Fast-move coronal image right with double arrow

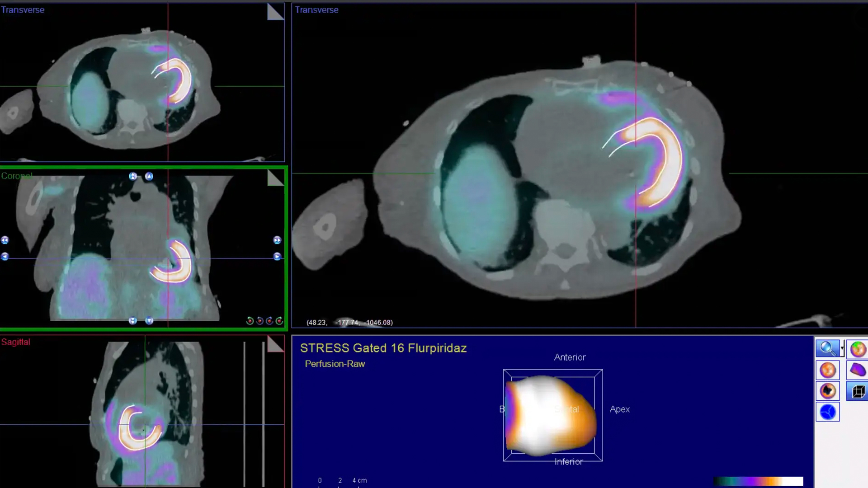tap(277, 240)
